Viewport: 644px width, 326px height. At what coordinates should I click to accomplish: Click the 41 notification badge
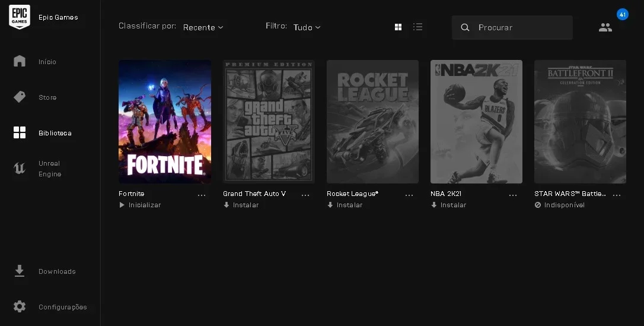tap(622, 14)
